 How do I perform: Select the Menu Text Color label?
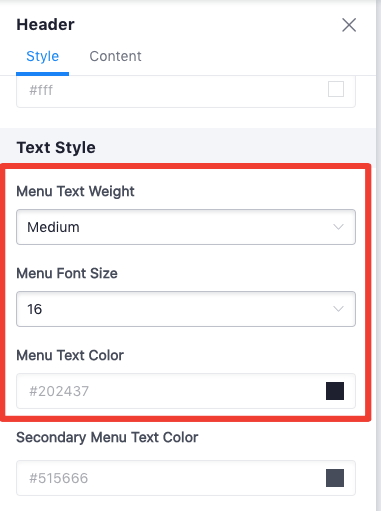click(70, 355)
